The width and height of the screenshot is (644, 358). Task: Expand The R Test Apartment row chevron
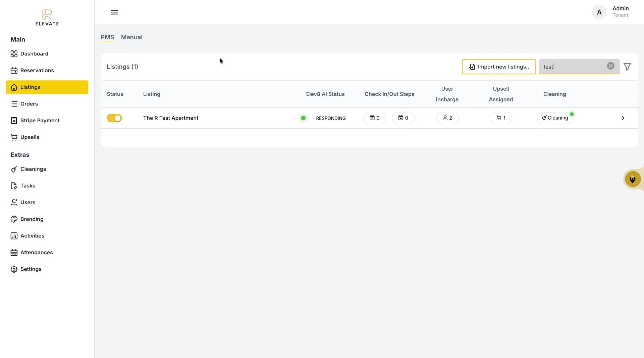(623, 118)
